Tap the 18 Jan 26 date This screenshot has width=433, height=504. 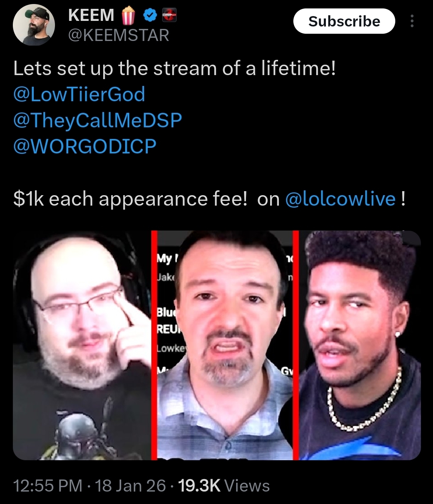click(x=130, y=486)
